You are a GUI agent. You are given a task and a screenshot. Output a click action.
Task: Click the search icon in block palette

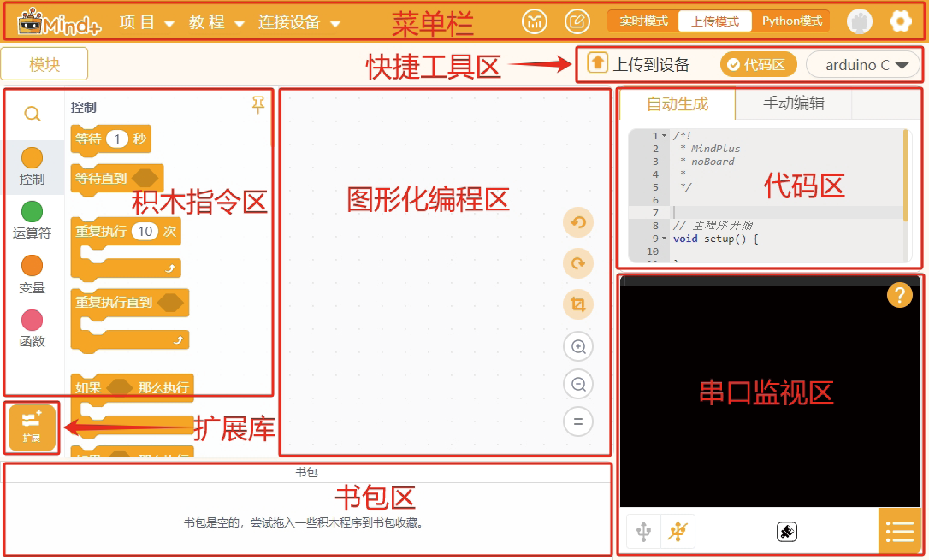tap(33, 114)
